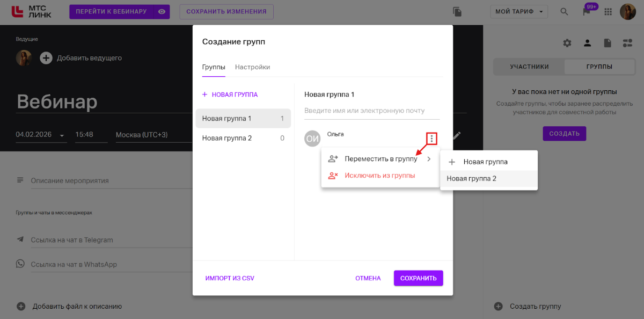
Task: Click the three-dot menu next to Ольга
Action: (431, 139)
